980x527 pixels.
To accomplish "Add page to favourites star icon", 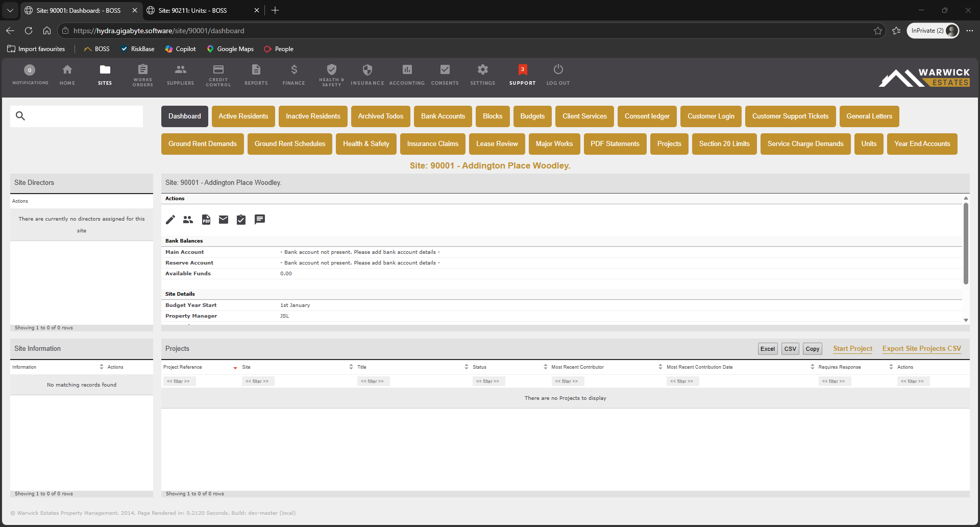I will point(878,31).
